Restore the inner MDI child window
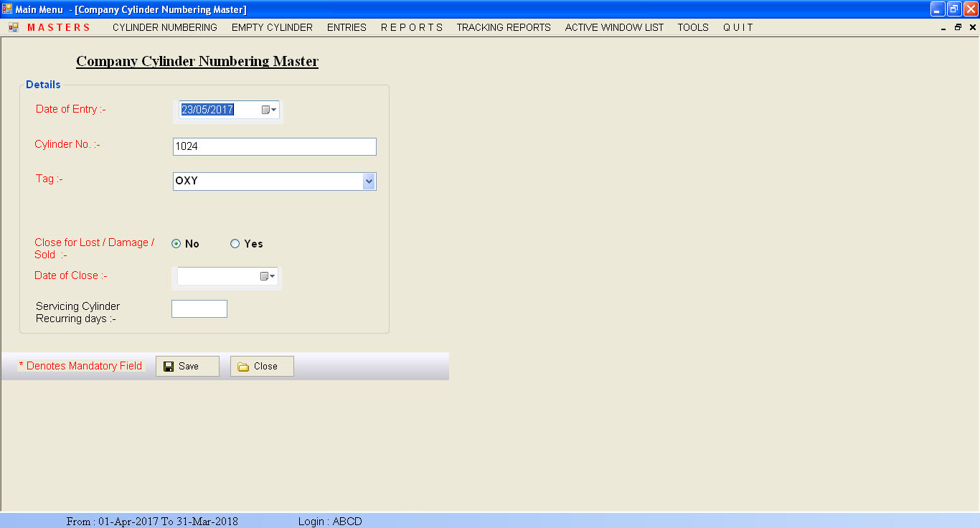The image size is (980, 528). 958,27
